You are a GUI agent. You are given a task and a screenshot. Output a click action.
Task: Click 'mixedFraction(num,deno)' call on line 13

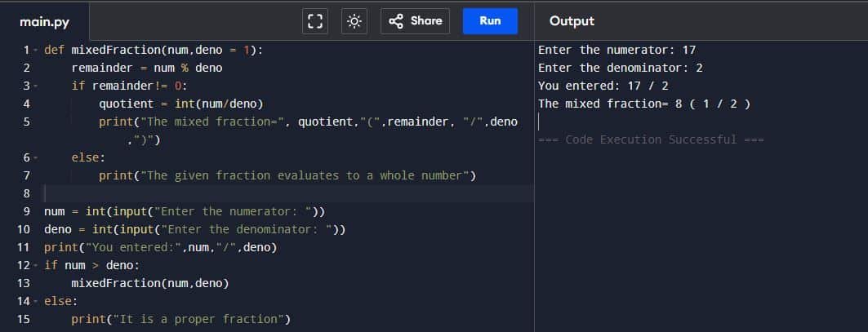tap(150, 283)
